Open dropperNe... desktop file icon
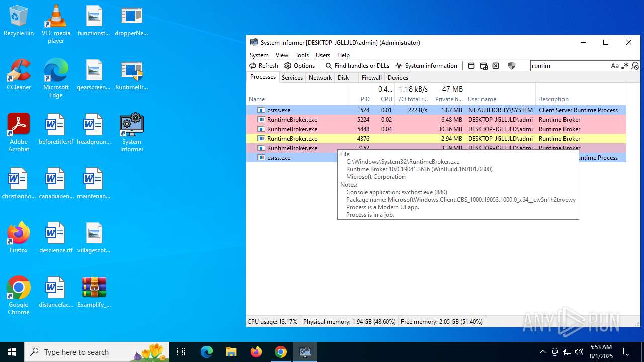The image size is (644, 362). click(x=132, y=21)
